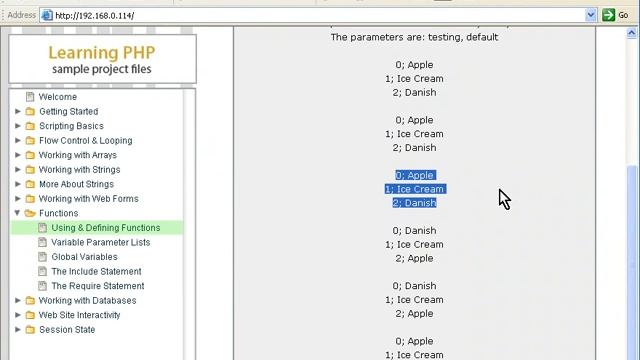Screen dimensions: 640x360
Task: Expand the Session State arrow
Action: click(x=18, y=329)
